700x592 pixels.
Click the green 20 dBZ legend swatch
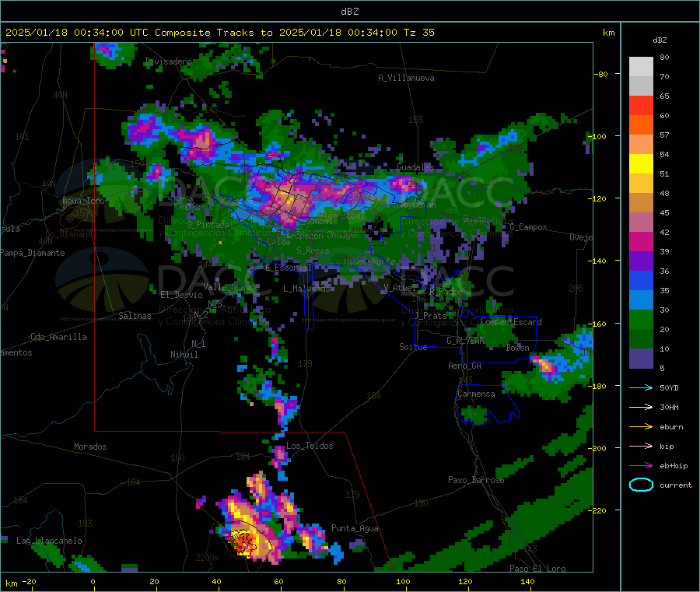tap(641, 319)
